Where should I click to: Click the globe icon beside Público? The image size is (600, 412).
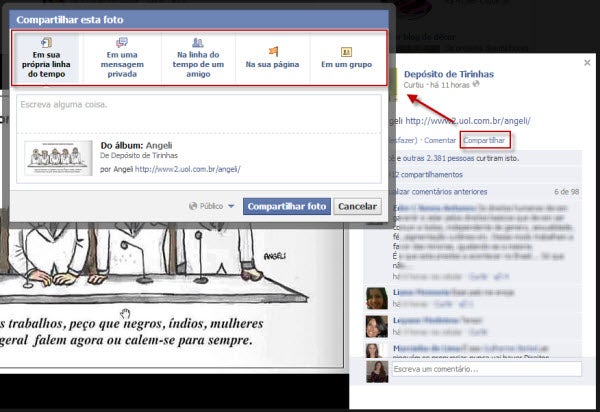click(x=194, y=206)
